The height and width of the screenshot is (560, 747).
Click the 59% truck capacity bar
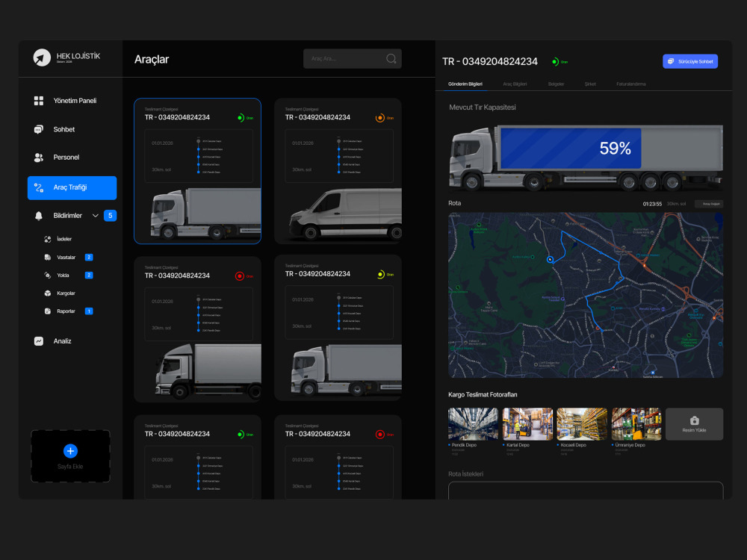click(570, 148)
